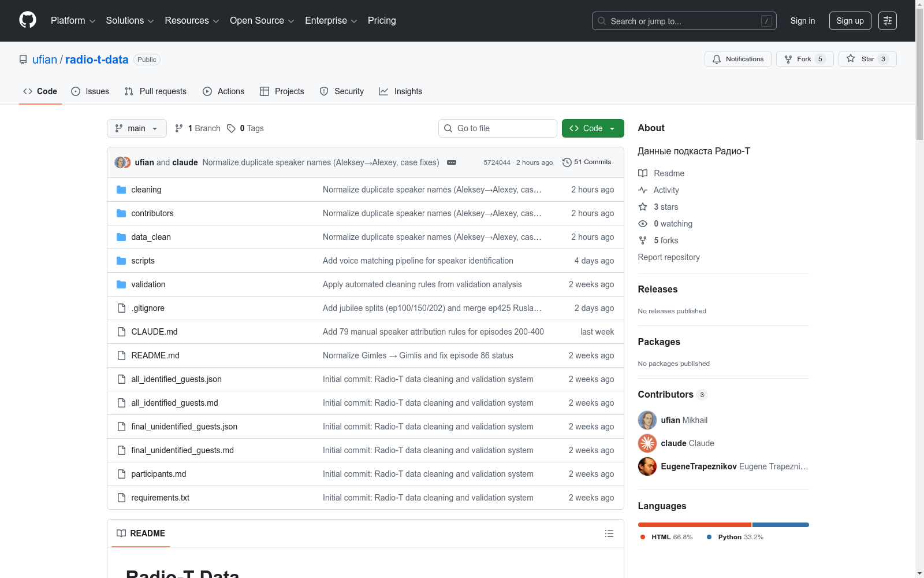
Task: Click the scripts folder icon
Action: click(121, 261)
